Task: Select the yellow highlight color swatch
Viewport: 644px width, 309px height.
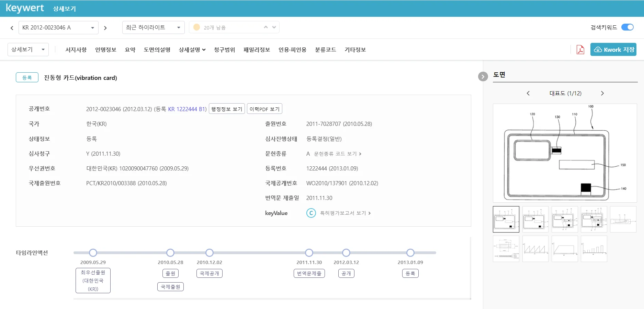Action: pyautogui.click(x=196, y=27)
